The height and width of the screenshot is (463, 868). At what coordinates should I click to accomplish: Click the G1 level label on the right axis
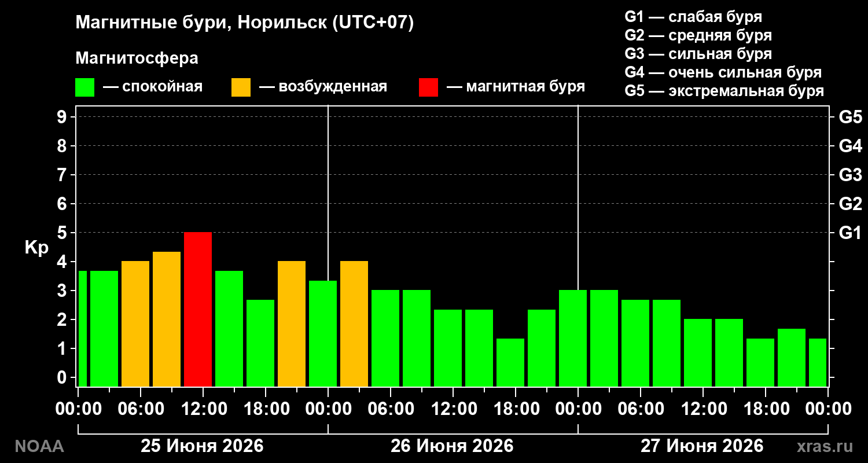(x=850, y=233)
